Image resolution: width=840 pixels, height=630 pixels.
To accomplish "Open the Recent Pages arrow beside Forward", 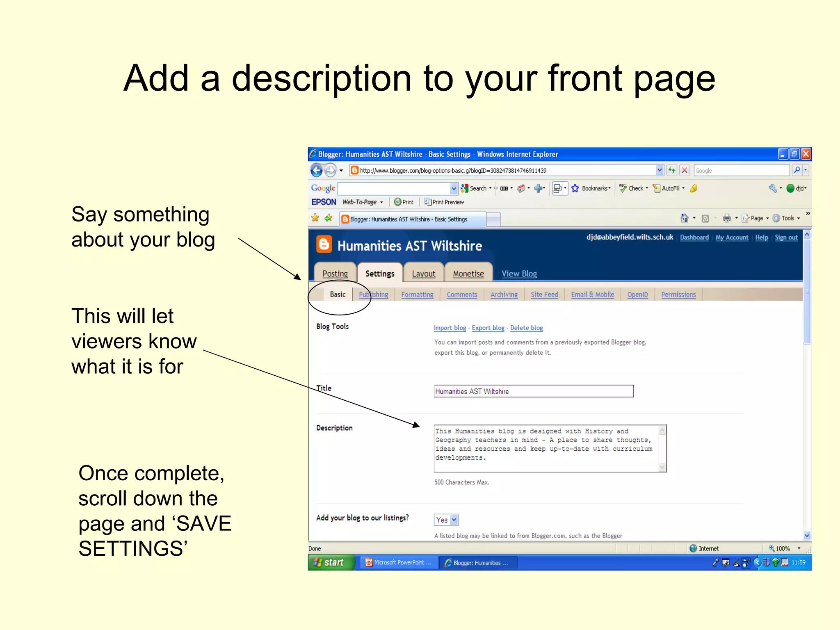I will 341,170.
